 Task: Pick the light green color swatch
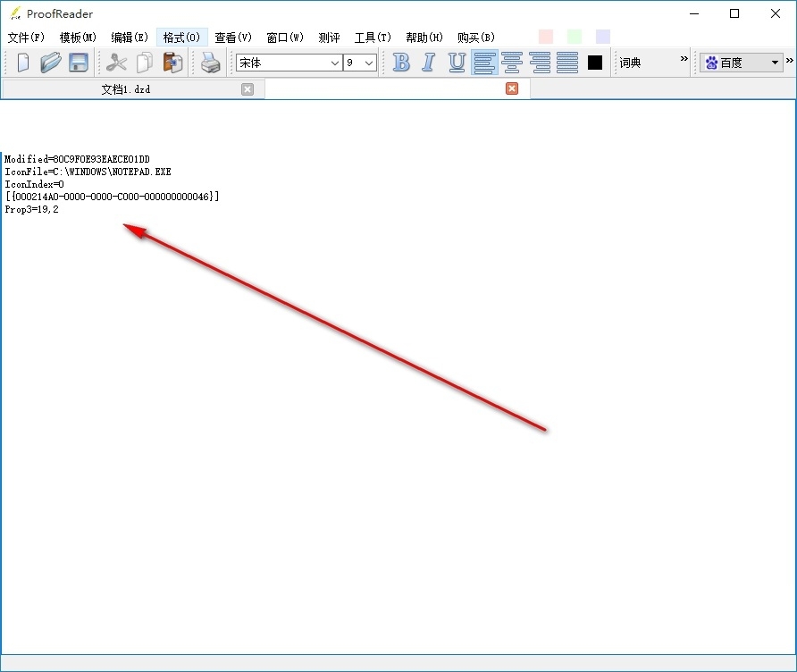(575, 37)
